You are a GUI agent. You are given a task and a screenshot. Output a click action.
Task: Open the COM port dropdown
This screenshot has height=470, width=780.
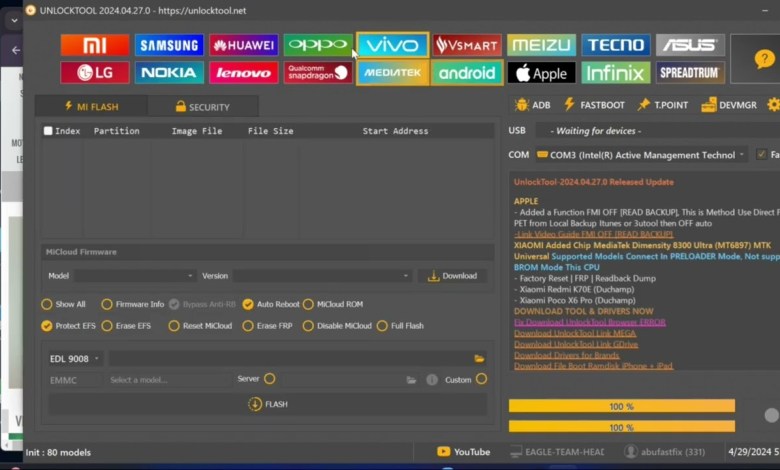point(641,155)
